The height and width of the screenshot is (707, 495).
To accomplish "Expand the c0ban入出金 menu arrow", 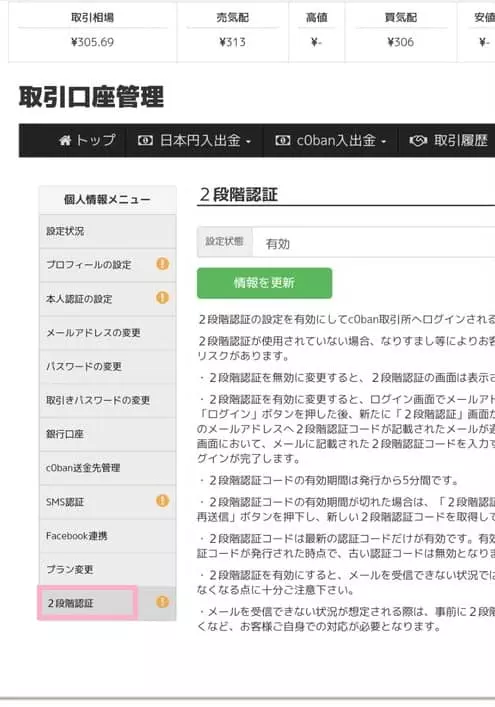I will tap(384, 142).
